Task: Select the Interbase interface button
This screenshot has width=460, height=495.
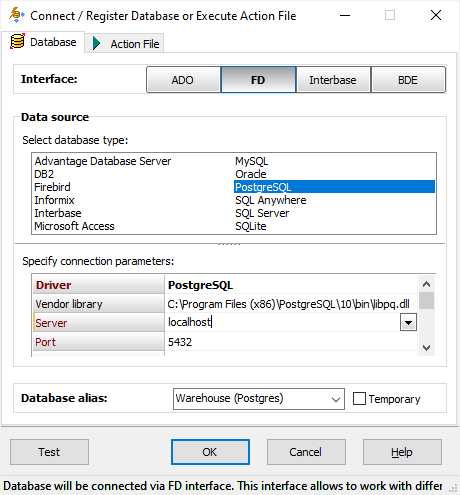Action: pos(333,80)
